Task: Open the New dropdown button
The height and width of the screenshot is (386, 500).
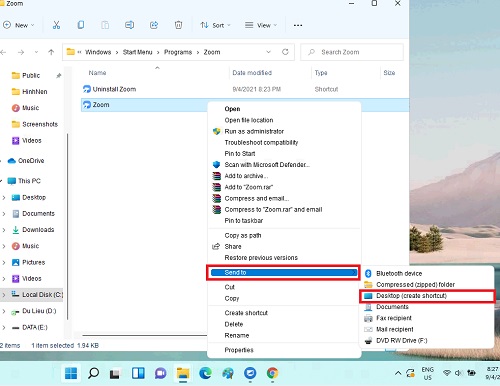Action: [19, 25]
